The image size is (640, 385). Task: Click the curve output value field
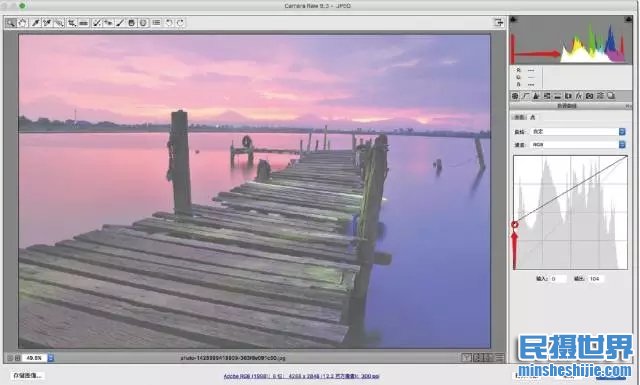[596, 279]
